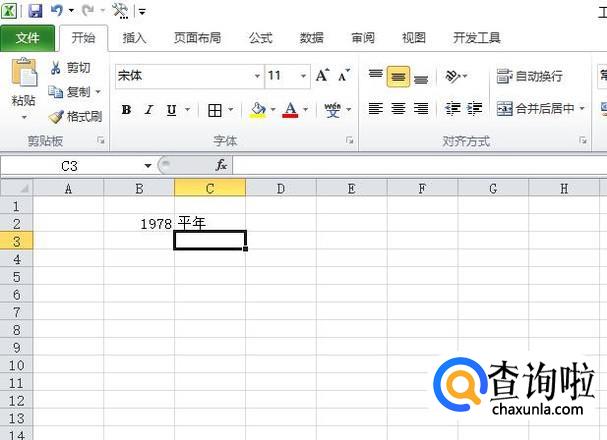The width and height of the screenshot is (607, 440).
Task: Select row header 5
Action: click(x=16, y=277)
